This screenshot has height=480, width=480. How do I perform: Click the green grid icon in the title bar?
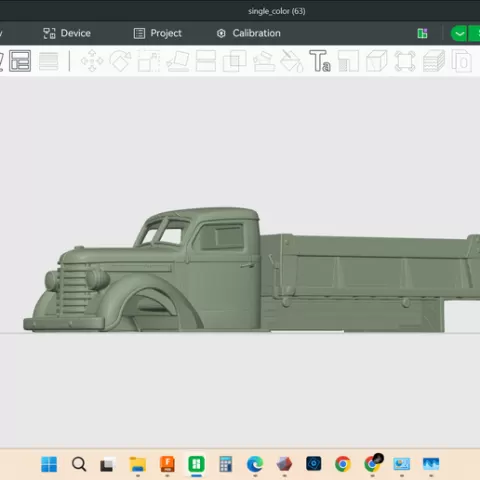click(422, 33)
